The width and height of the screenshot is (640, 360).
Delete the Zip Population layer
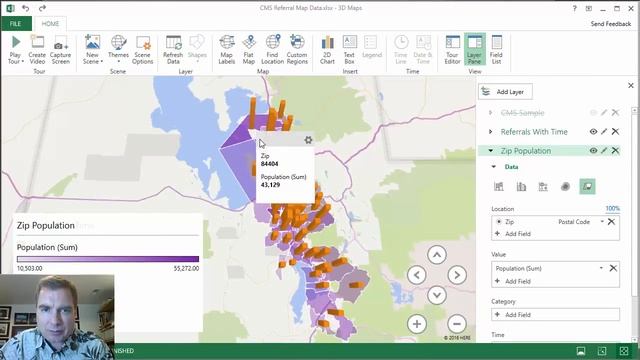coord(615,151)
